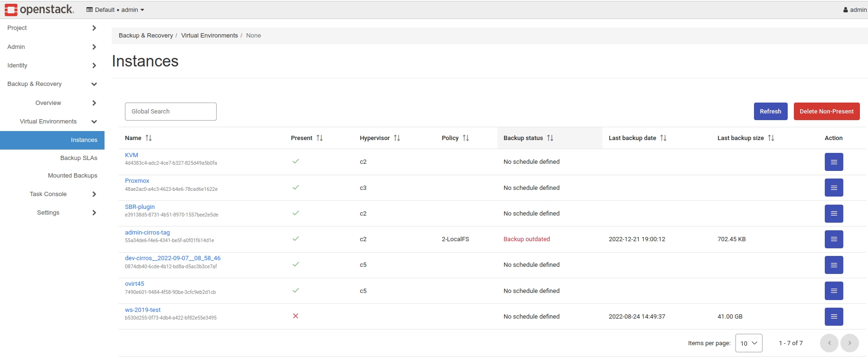Open action menu for KVM instance
The height and width of the screenshot is (358, 868).
(x=833, y=162)
